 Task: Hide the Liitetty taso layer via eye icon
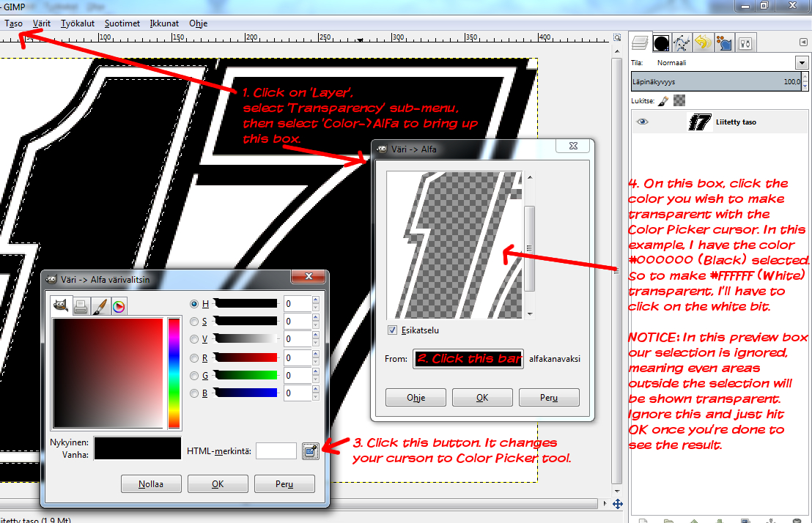642,122
